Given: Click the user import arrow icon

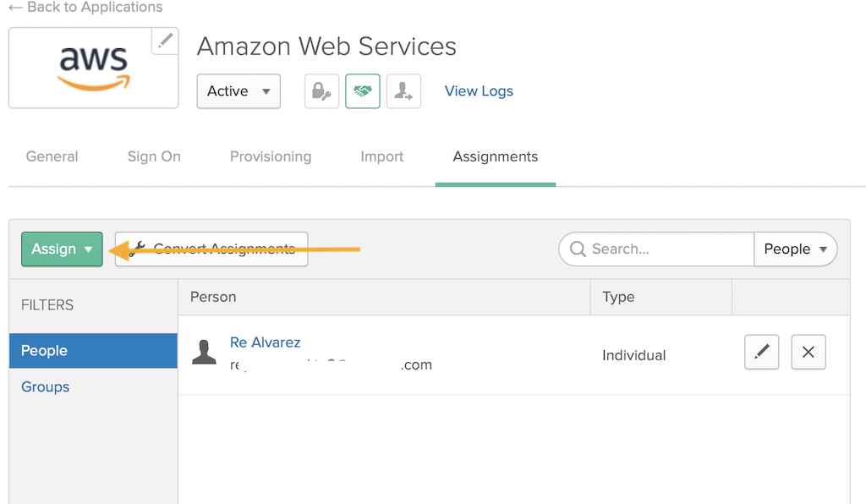Looking at the screenshot, I should tap(403, 91).
